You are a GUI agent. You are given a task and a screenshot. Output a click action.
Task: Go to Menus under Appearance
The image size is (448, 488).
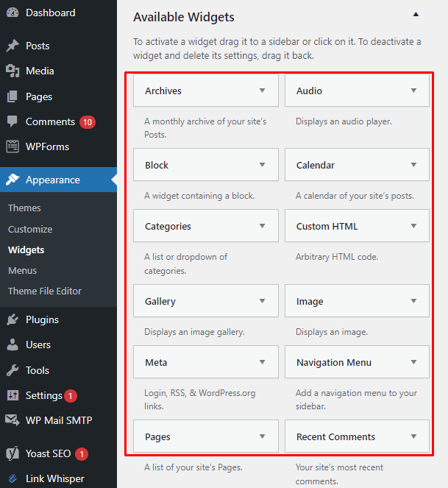pyautogui.click(x=22, y=270)
